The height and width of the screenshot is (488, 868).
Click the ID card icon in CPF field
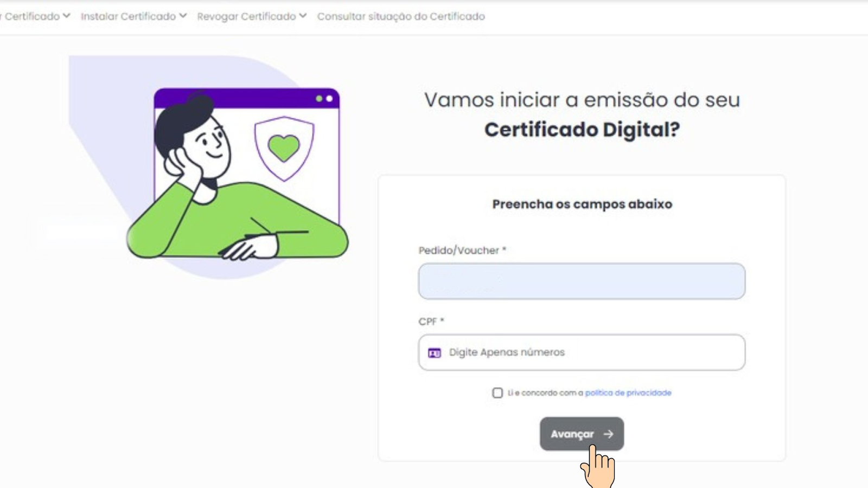point(435,353)
